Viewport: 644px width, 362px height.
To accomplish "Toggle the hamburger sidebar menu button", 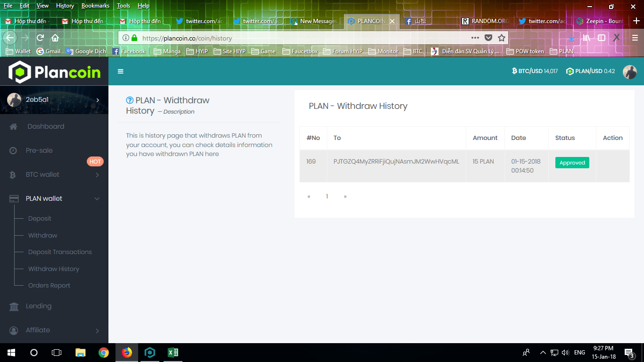I will [x=121, y=71].
